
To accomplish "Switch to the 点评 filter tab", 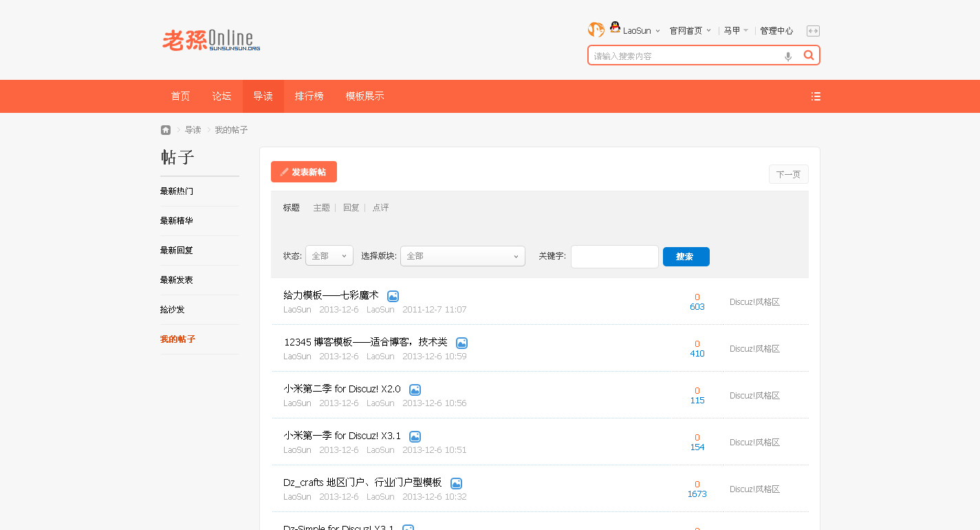I will (x=381, y=208).
